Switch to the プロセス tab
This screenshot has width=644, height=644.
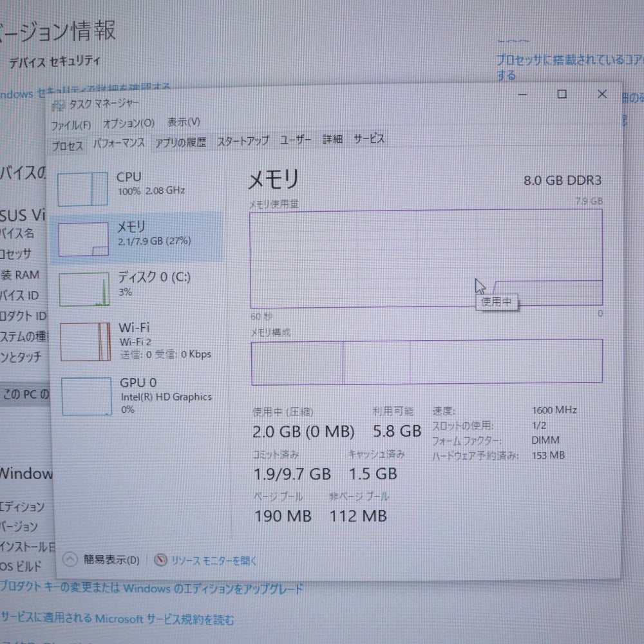[x=68, y=146]
